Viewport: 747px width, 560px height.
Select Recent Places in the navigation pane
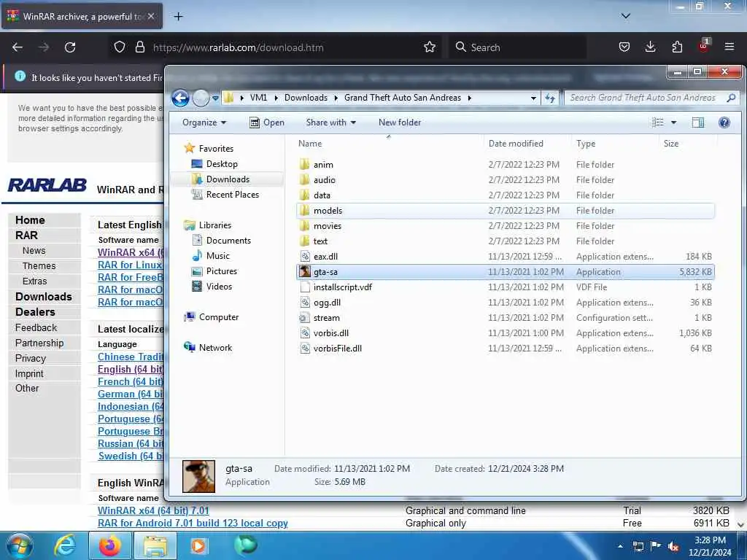(225, 194)
